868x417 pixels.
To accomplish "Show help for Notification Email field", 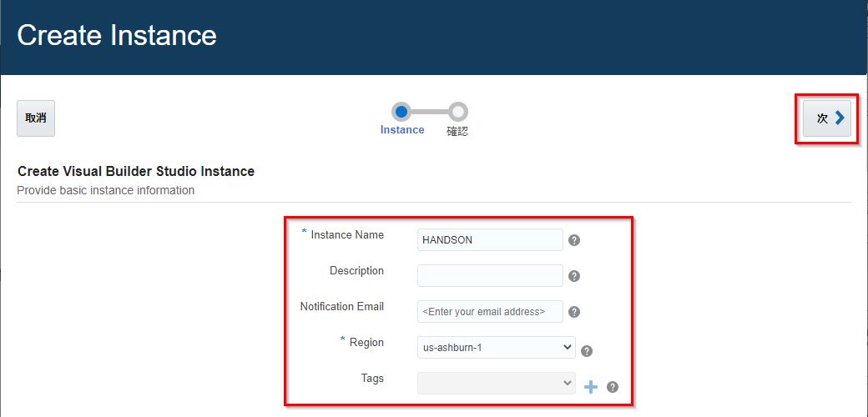I will pos(574,312).
